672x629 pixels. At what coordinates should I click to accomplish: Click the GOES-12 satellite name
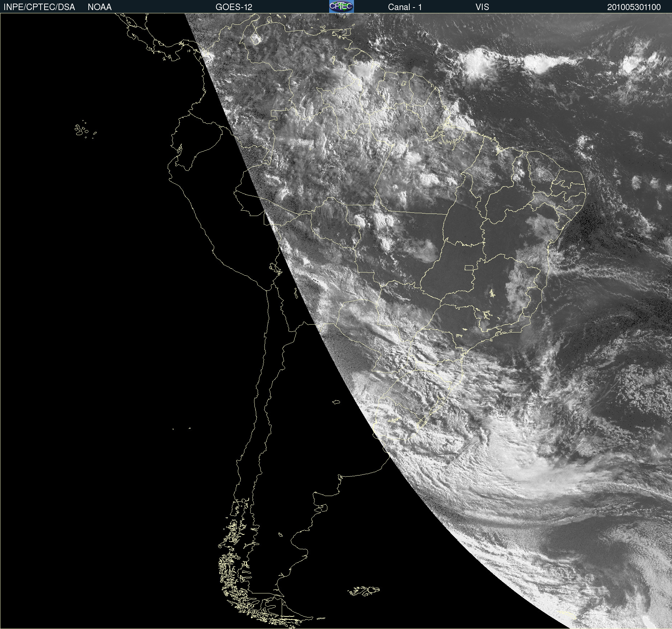234,7
